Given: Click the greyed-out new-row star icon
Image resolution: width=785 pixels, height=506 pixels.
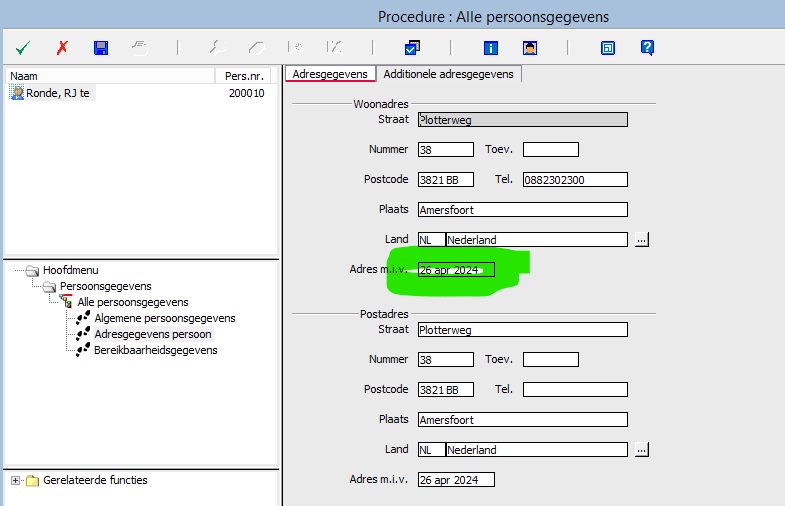Looking at the screenshot, I should (295, 48).
